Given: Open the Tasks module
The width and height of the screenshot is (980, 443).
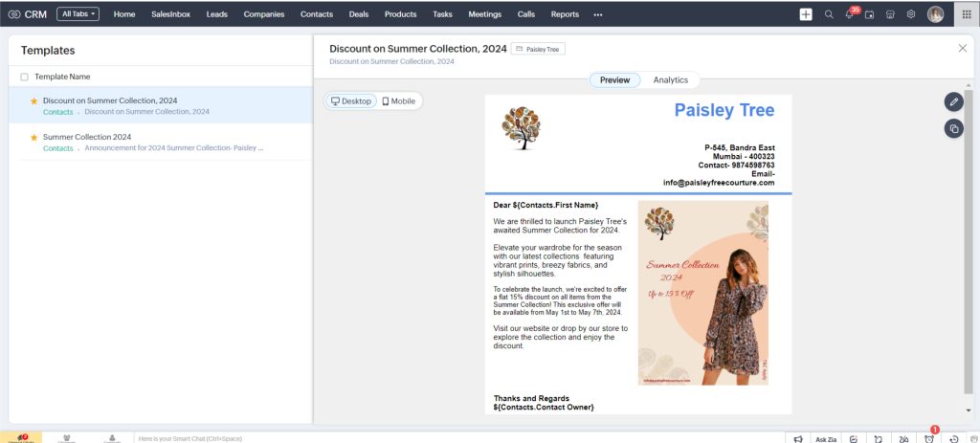Looking at the screenshot, I should pyautogui.click(x=442, y=14).
